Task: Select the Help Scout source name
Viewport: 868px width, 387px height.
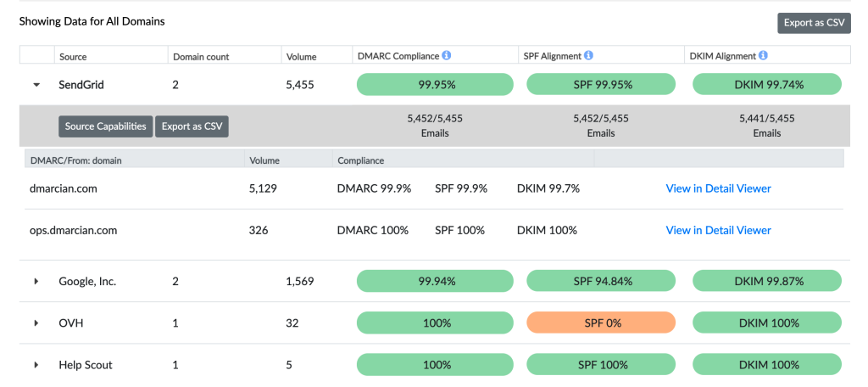Action: [x=86, y=365]
